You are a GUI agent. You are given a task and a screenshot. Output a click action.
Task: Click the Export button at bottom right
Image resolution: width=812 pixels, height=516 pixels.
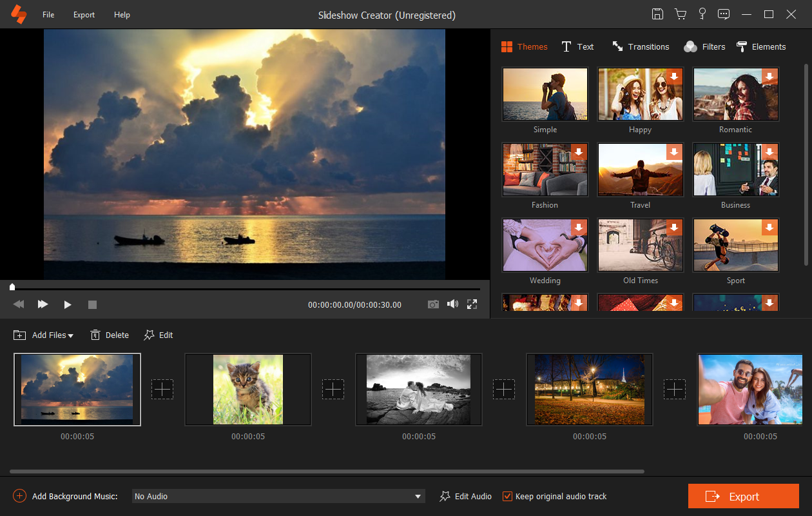click(x=743, y=496)
